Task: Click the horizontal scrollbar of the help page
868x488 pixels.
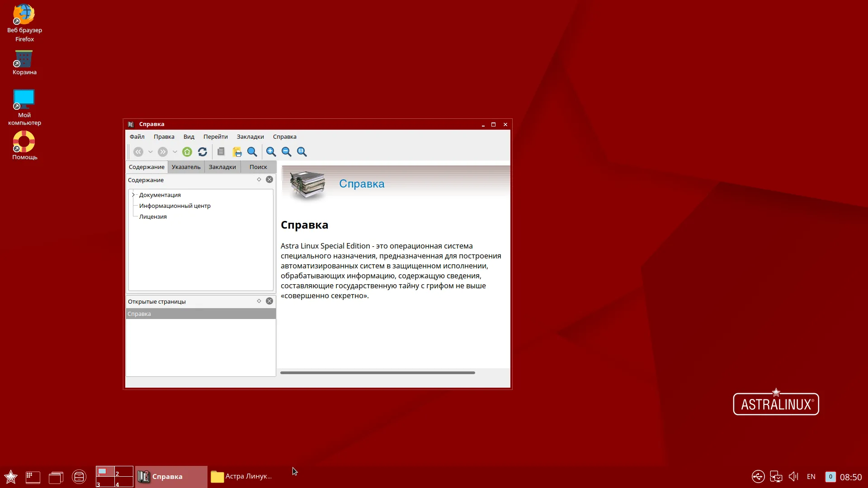Action: tap(377, 373)
